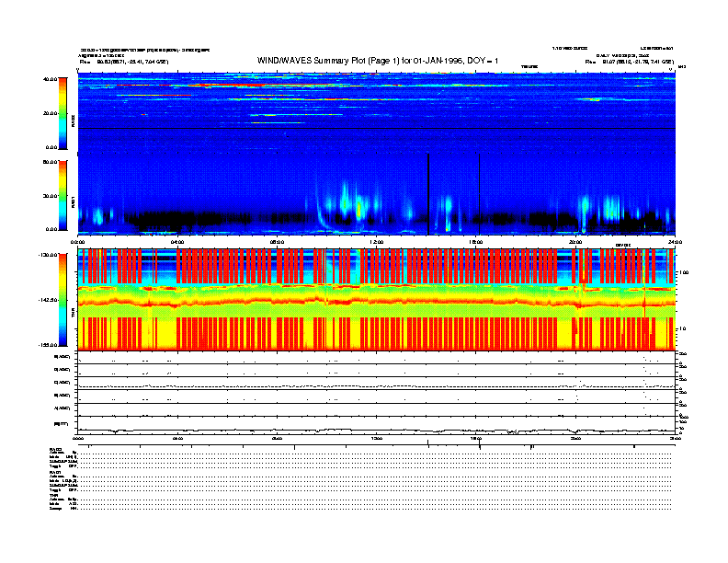Click the 12:00 time axis label
The height and width of the screenshot is (563, 728).
pyautogui.click(x=376, y=242)
